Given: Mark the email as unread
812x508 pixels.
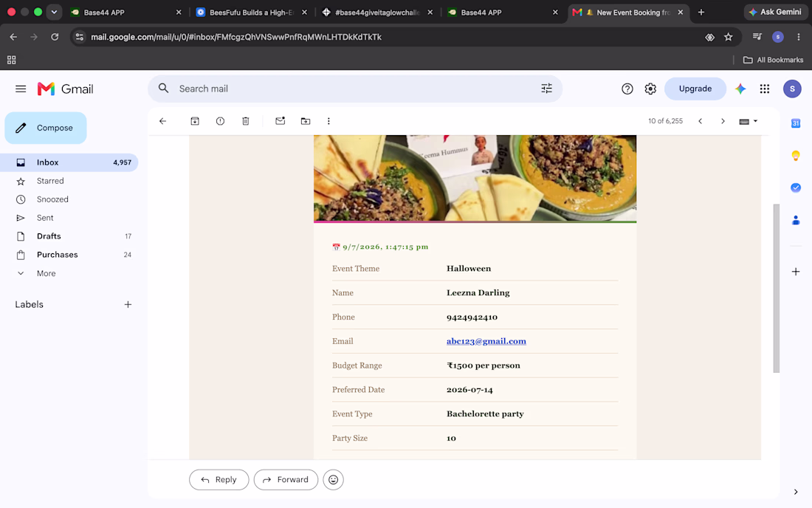Looking at the screenshot, I should point(281,121).
